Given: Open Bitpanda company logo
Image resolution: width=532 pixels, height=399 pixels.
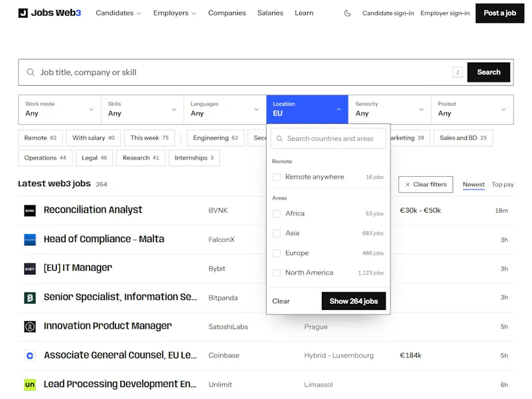Looking at the screenshot, I should click(30, 298).
